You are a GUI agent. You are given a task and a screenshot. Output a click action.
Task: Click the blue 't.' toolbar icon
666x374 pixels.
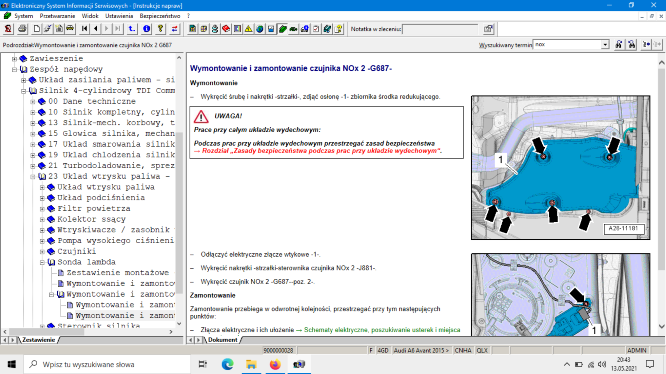coord(132,29)
